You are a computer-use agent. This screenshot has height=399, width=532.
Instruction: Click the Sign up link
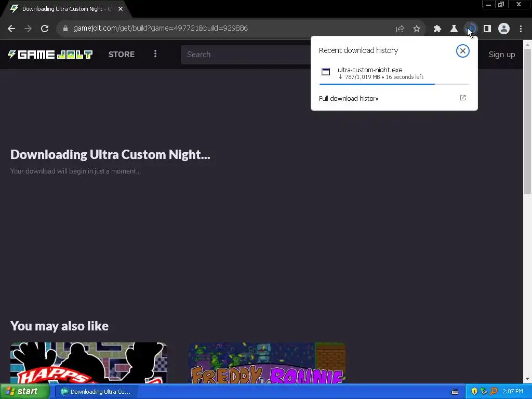tap(502, 55)
